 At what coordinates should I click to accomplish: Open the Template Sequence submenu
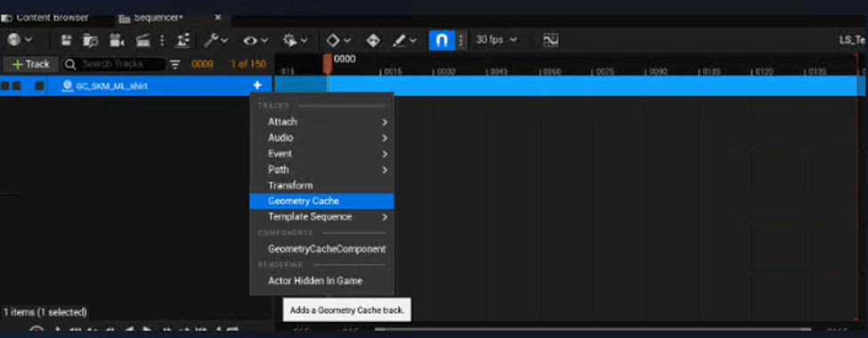[321, 217]
